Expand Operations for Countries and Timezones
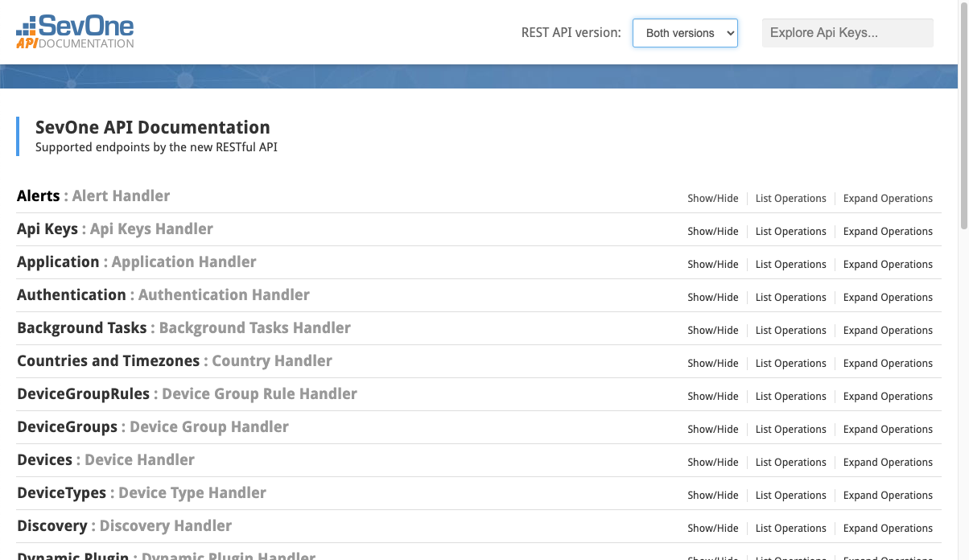 tap(888, 363)
